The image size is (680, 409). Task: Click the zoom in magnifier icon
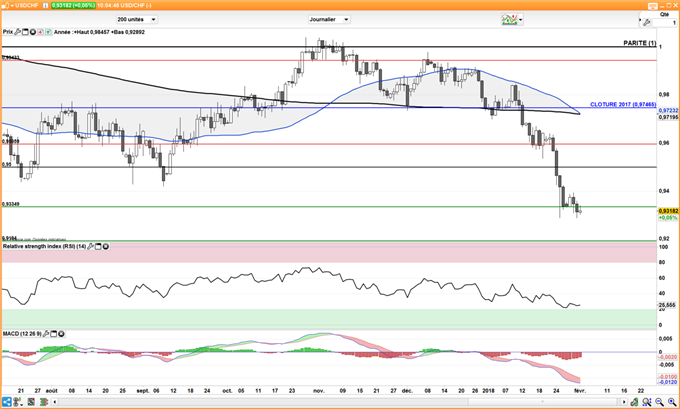pyautogui.click(x=672, y=402)
